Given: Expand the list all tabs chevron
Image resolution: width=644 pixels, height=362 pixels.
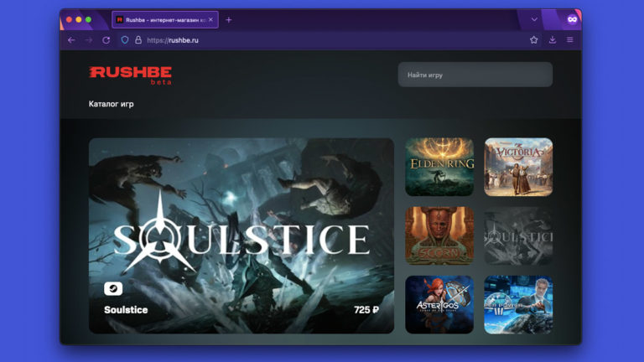Looking at the screenshot, I should (x=534, y=19).
